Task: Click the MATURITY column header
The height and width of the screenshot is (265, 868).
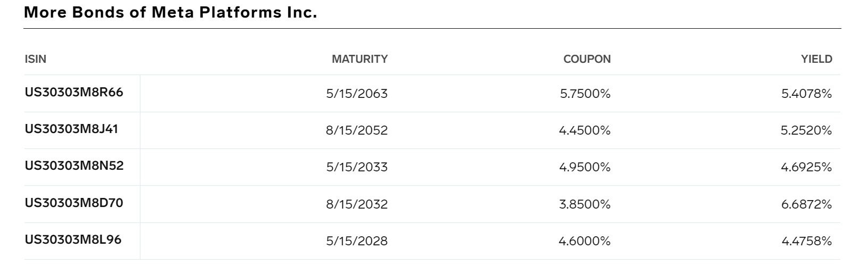Action: point(360,59)
